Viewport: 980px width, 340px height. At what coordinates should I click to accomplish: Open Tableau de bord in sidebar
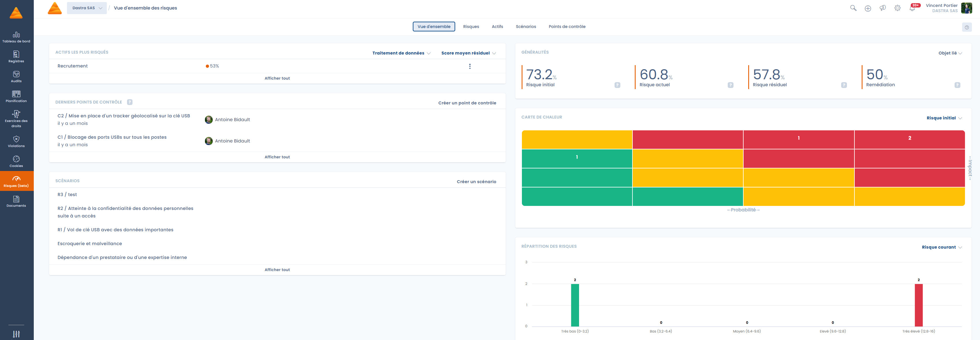pos(16,37)
